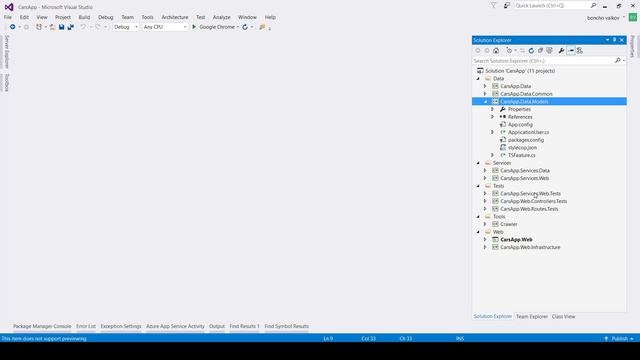
Task: Click the Show All Files icon
Action: (549, 51)
